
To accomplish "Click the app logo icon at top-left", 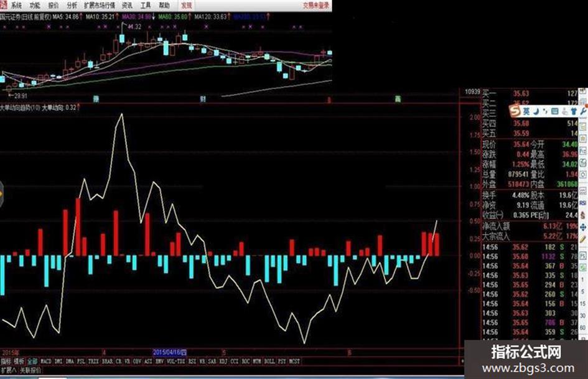I will [x=3, y=5].
